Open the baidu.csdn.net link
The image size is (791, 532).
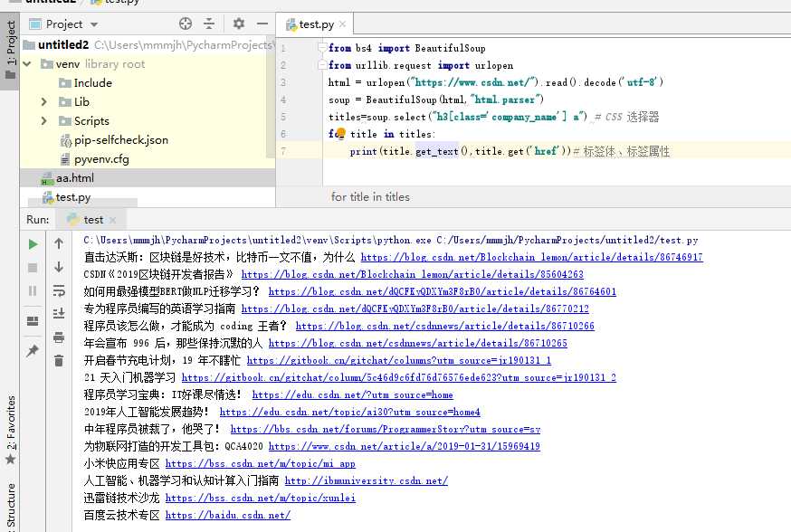[x=227, y=514]
